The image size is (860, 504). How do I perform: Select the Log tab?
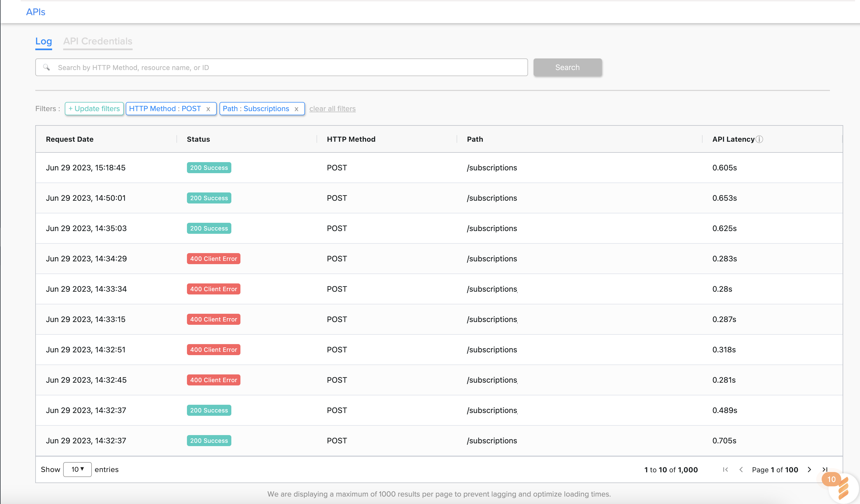coord(43,41)
